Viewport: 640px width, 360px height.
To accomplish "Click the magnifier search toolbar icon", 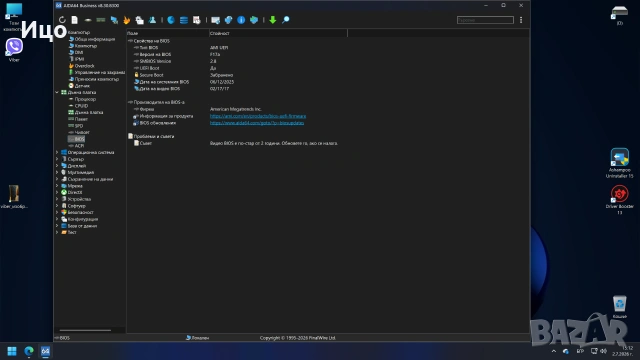I will tap(286, 20).
